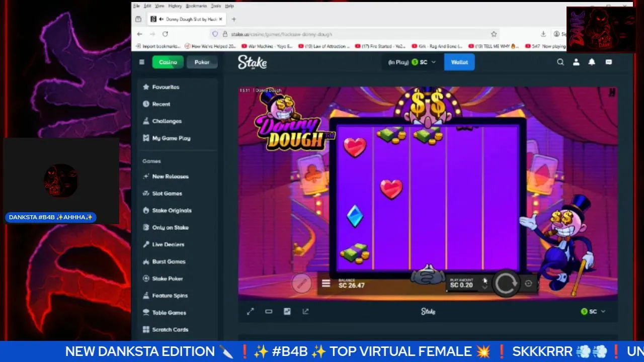Click the recent tabs icon left of tab
The image size is (644, 362).
(138, 19)
